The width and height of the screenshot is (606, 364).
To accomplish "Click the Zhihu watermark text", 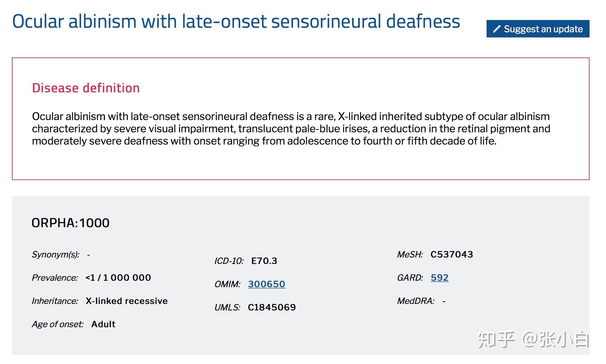I will click(x=533, y=339).
